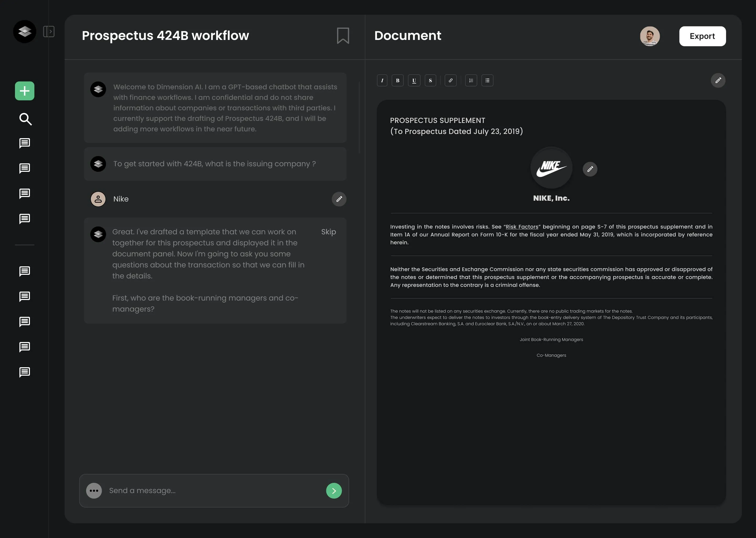Open message options via the ellipsis icon

click(x=94, y=491)
